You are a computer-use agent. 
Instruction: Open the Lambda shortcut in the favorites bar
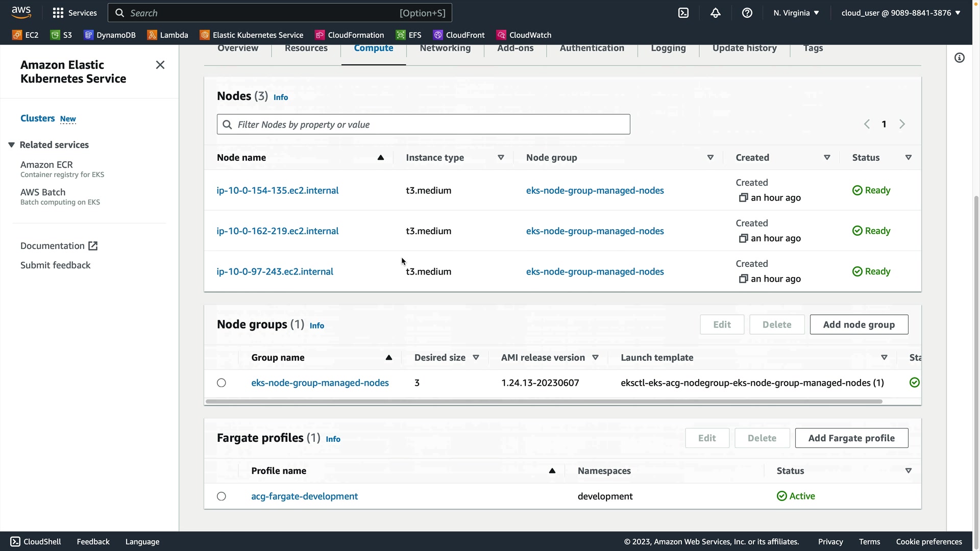click(x=167, y=35)
